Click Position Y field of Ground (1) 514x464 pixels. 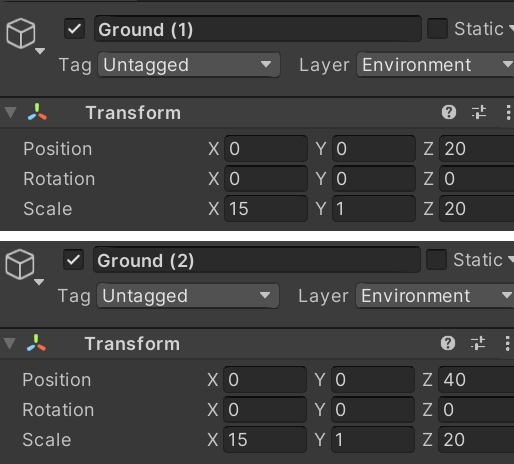click(x=374, y=149)
